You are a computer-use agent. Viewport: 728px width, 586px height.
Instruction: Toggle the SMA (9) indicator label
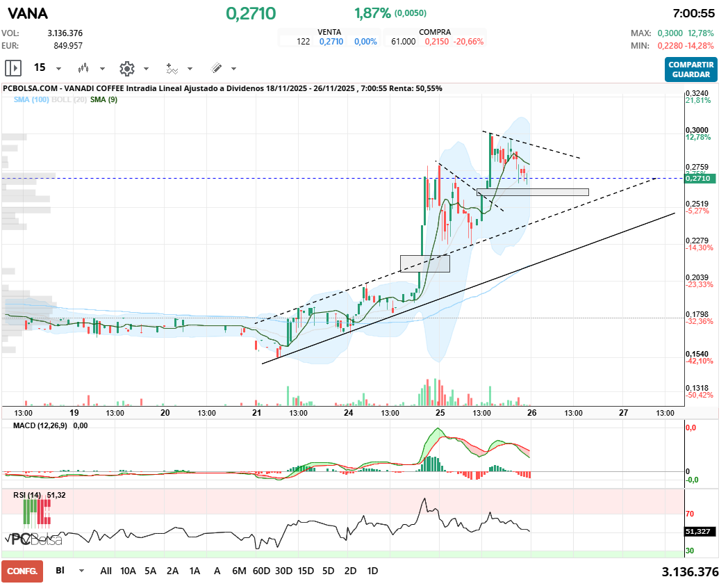[104, 99]
